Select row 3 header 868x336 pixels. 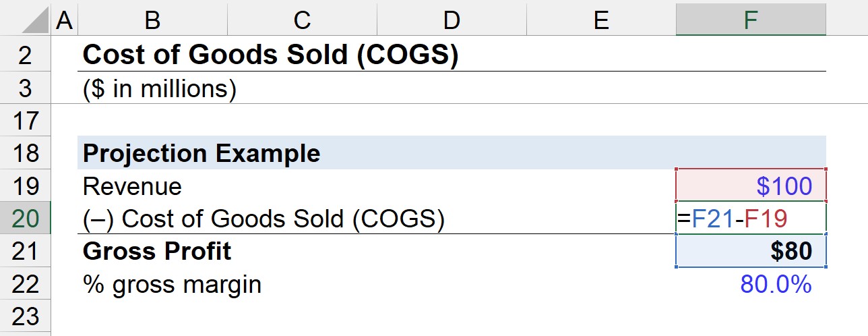[x=26, y=88]
